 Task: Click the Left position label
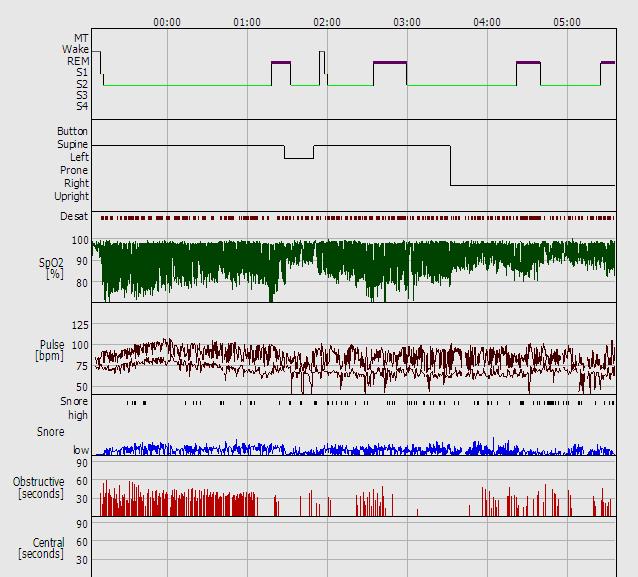coord(79,157)
